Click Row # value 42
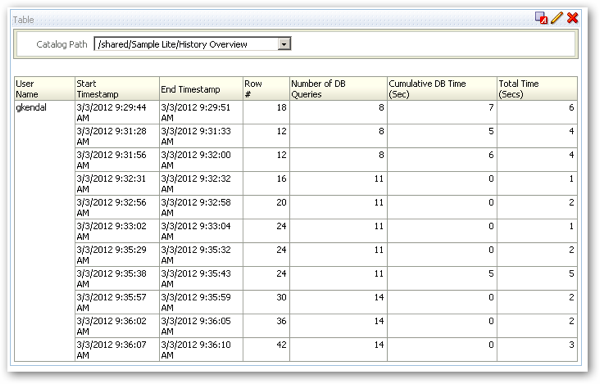Image resolution: width=600 pixels, height=384 pixels. coord(281,345)
